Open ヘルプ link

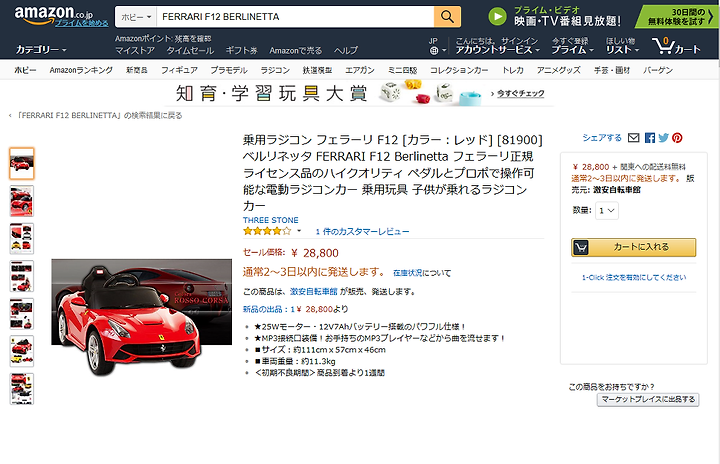pos(345,51)
